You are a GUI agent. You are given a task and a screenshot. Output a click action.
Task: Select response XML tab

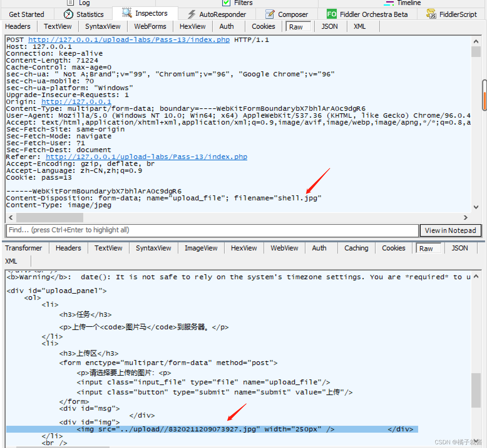pos(11,261)
